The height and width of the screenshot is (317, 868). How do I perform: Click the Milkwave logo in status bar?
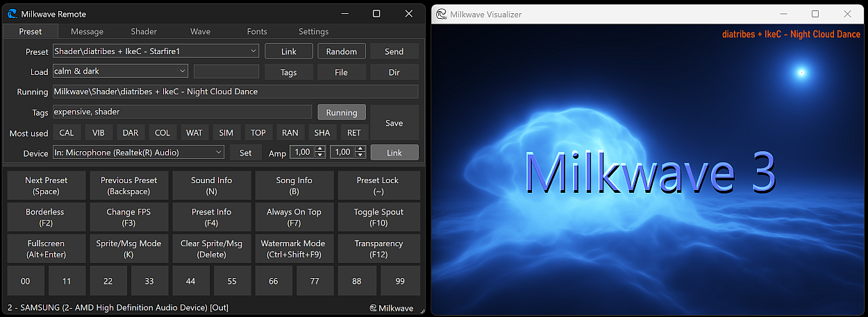[391, 308]
